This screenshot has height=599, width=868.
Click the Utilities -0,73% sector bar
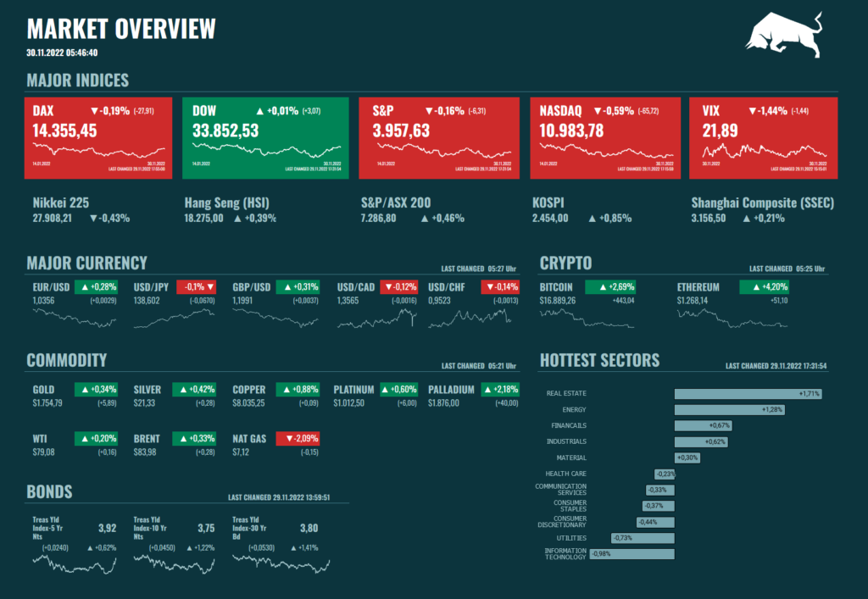pos(643,538)
